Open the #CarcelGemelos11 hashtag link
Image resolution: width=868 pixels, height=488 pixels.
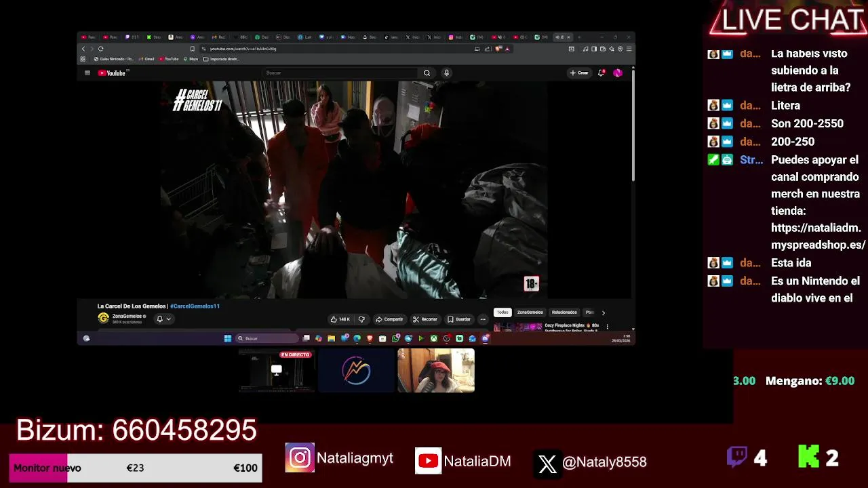coord(195,306)
